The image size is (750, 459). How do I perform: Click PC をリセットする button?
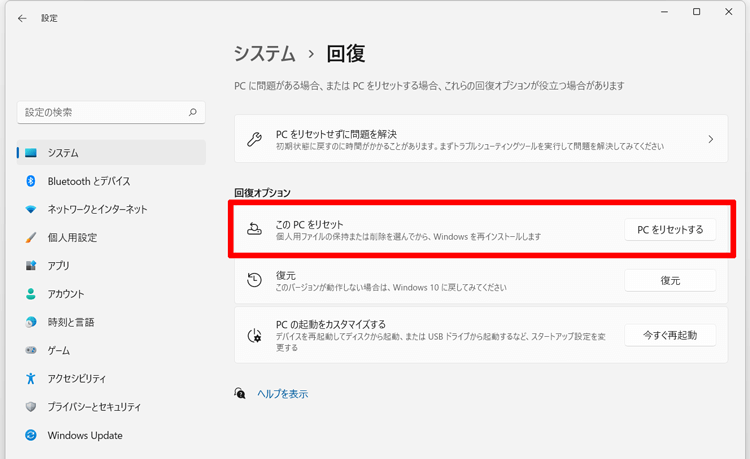coord(670,230)
